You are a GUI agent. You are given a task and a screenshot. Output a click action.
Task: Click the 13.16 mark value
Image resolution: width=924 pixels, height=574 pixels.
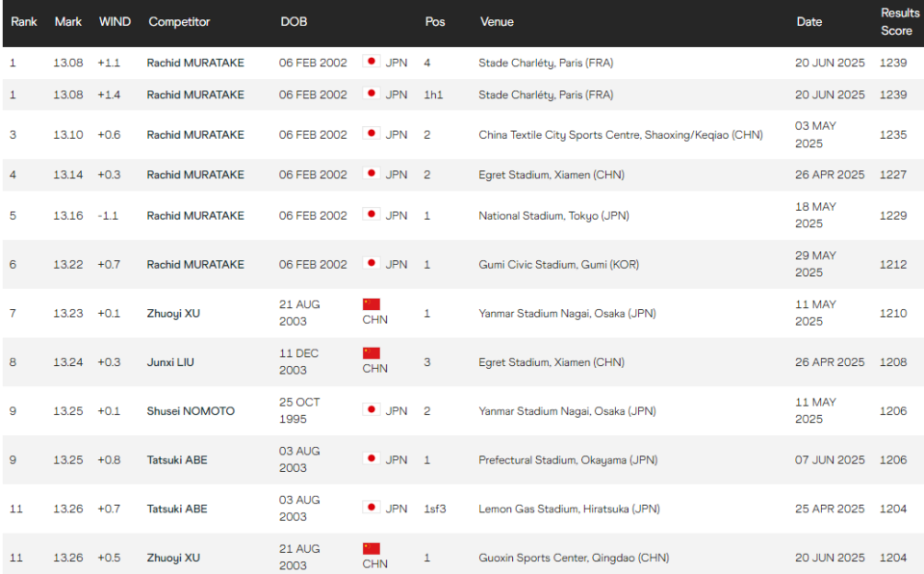[x=67, y=216]
